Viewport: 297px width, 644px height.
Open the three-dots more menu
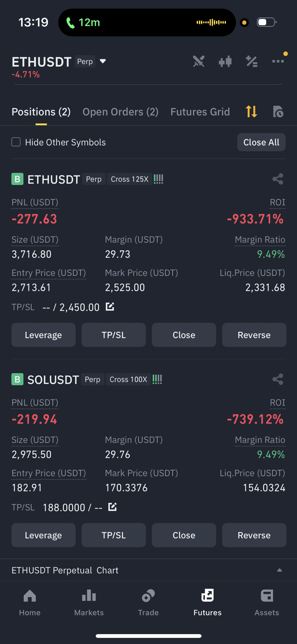click(x=278, y=61)
